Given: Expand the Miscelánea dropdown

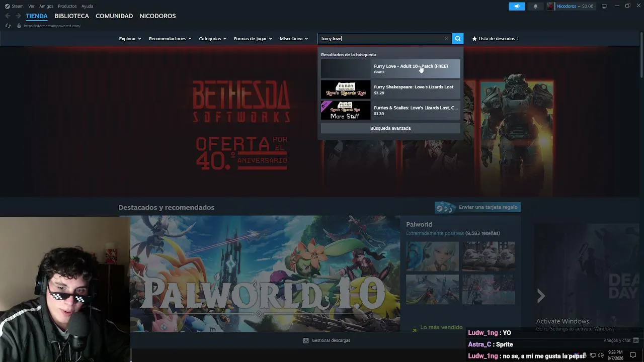Looking at the screenshot, I should click(x=293, y=39).
